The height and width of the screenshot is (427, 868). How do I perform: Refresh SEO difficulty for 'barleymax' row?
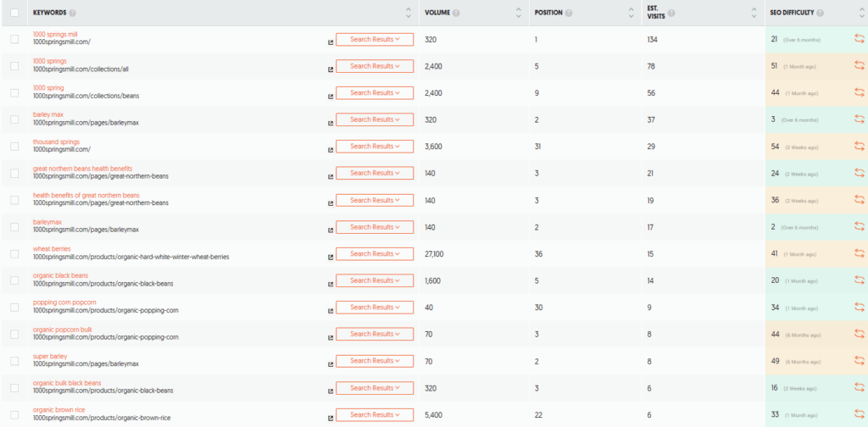pos(860,227)
